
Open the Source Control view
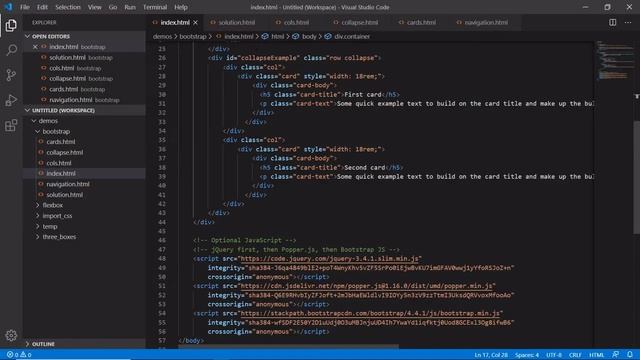coord(11,75)
